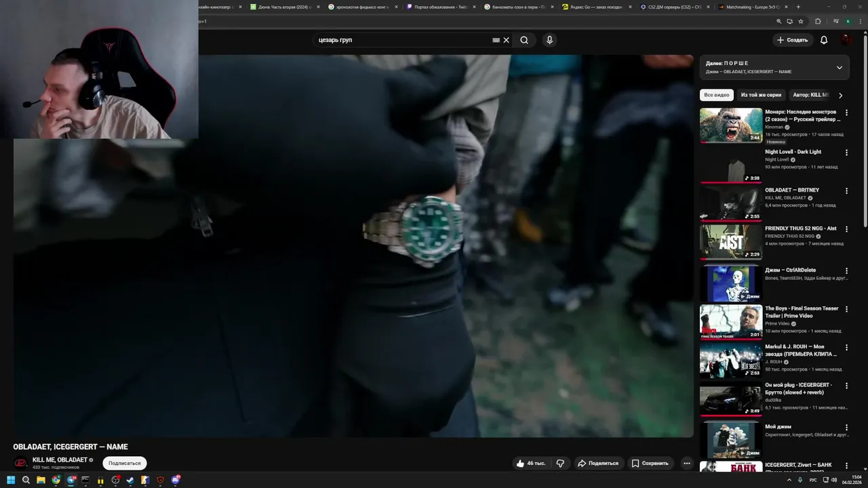
Task: Select the Автор: KILL ME chip
Action: [810, 96]
